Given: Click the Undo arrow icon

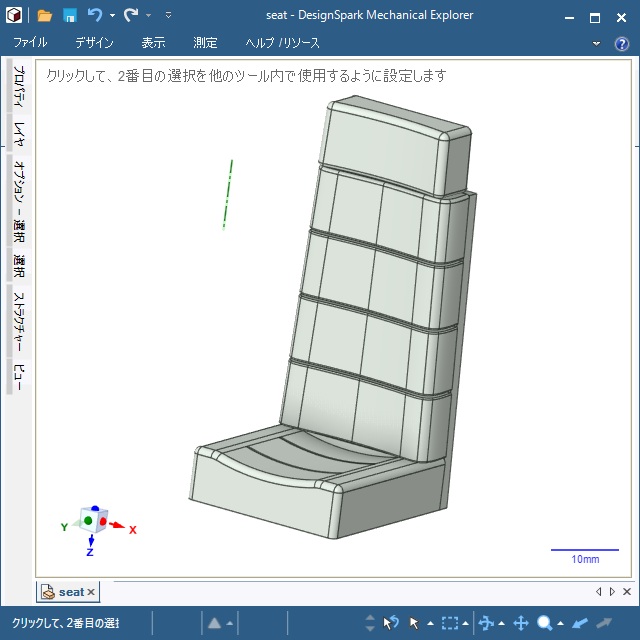Looking at the screenshot, I should pyautogui.click(x=95, y=15).
